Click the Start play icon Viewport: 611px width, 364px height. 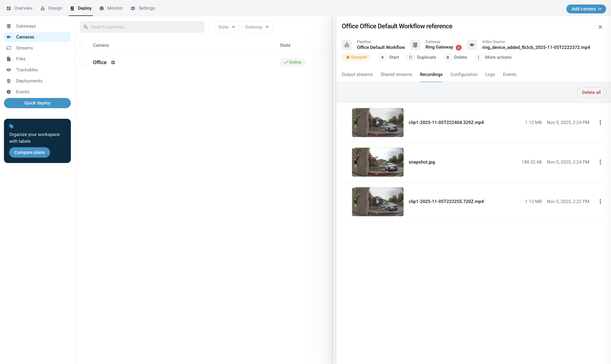pos(382,57)
